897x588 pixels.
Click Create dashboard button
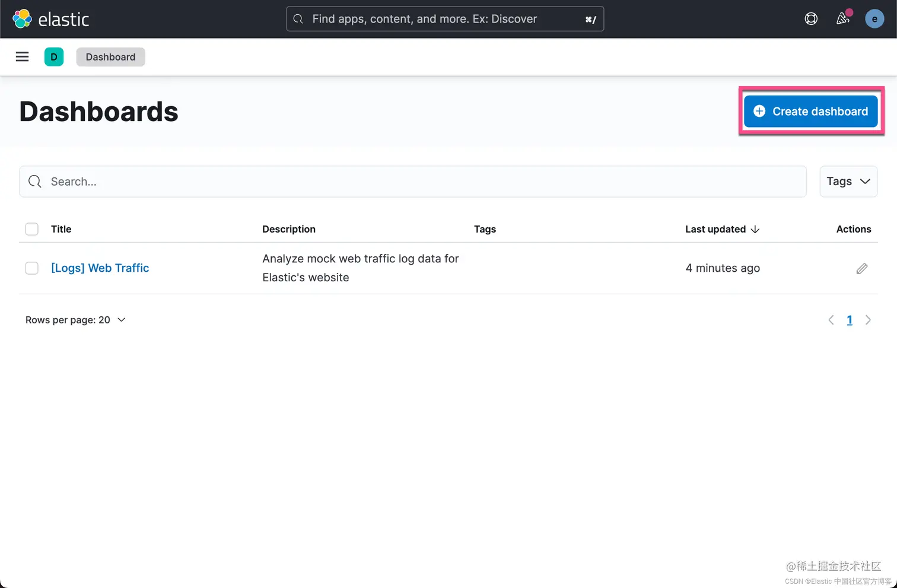coord(810,112)
